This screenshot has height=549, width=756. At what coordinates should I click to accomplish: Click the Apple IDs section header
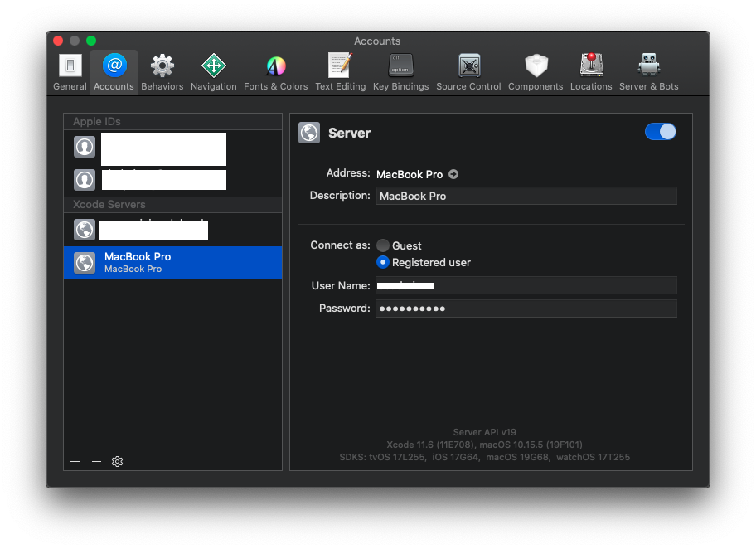172,122
